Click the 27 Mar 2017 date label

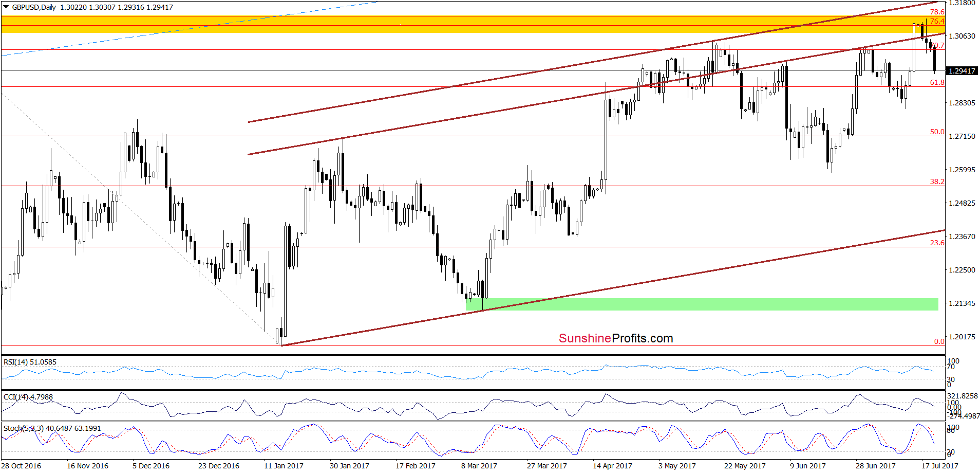[x=547, y=466]
